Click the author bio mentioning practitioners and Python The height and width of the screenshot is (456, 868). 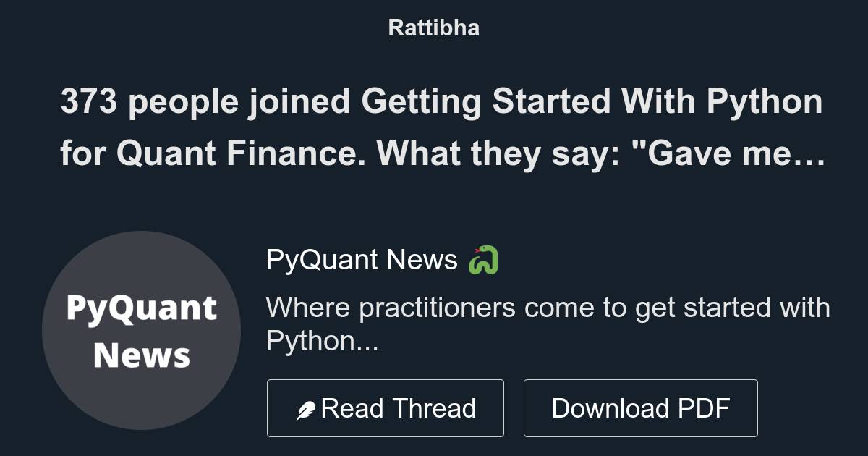[x=549, y=324]
